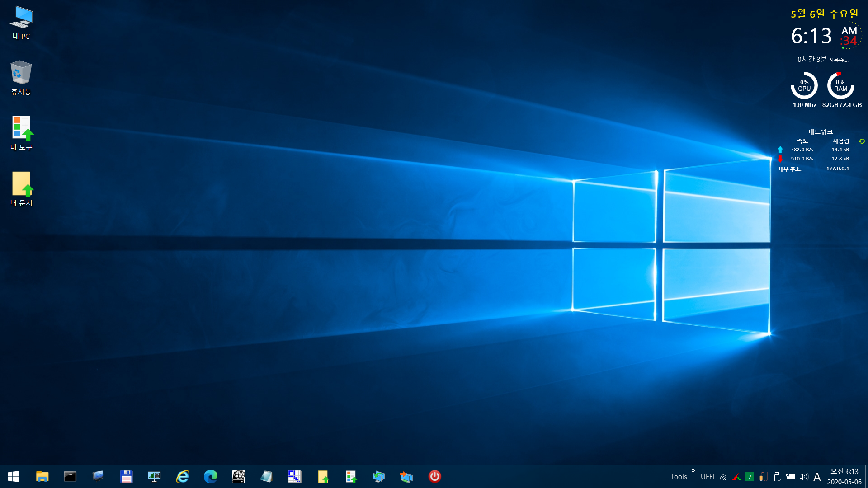Screen dimensions: 868x488
Task: Click the orange-arrow computer transfer taskbar icon
Action: pyautogui.click(x=406, y=476)
